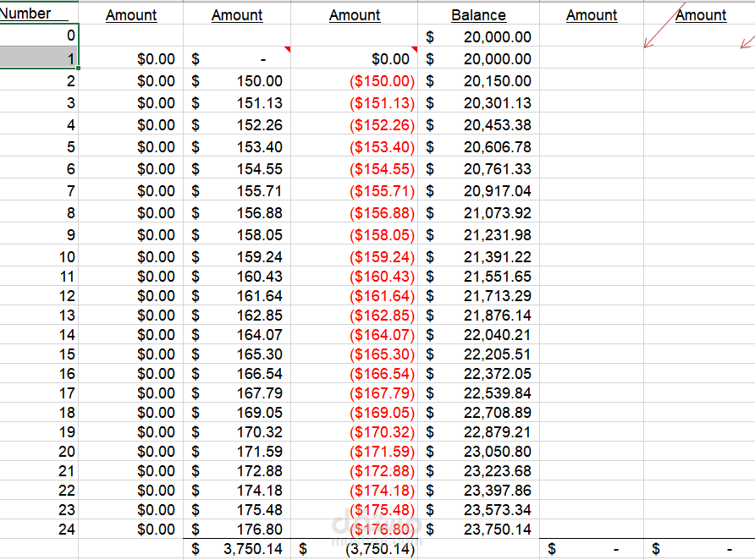Viewport: 755px width, 560px height.
Task: Click the amount 170.32 cell
Action: point(237,432)
